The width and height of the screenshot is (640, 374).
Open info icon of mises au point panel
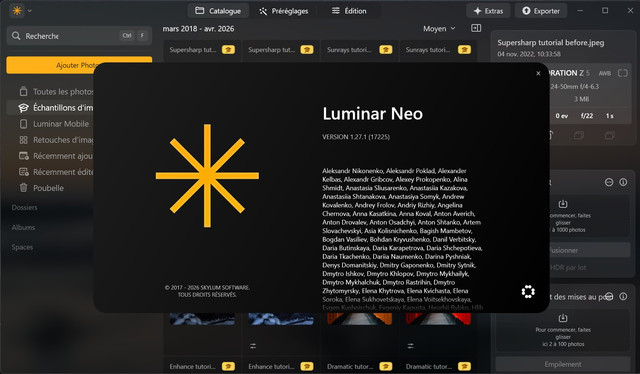[623, 296]
